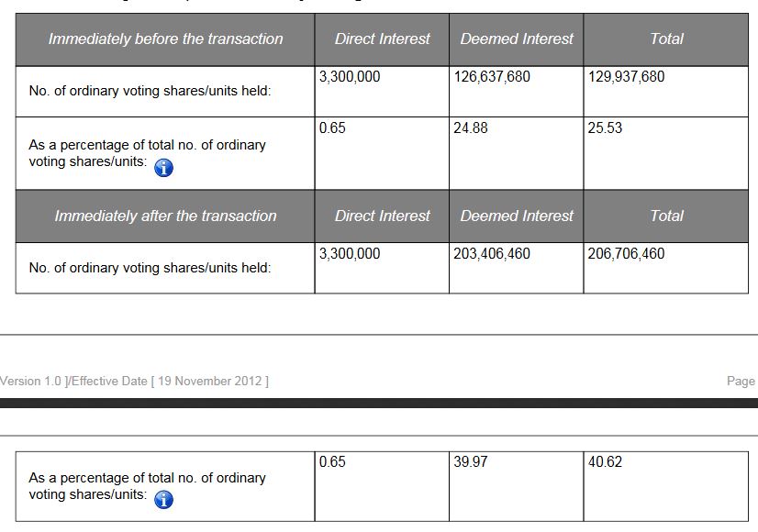Select the total shares field showing 206,706,460

(x=665, y=268)
